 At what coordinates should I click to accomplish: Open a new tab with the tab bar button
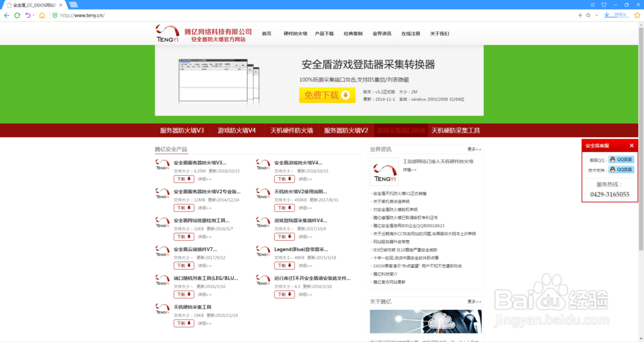[x=73, y=5]
